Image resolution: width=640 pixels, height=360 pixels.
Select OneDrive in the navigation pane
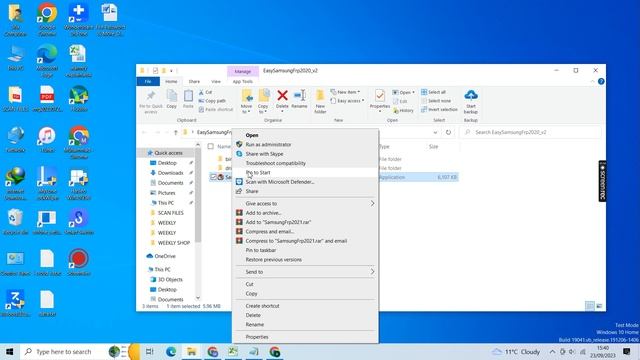165,256
